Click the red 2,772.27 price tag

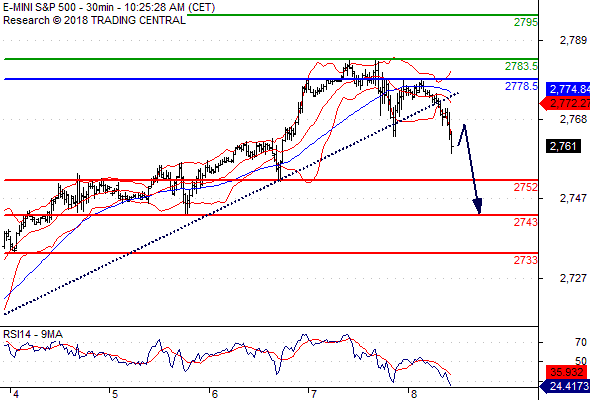(x=565, y=103)
